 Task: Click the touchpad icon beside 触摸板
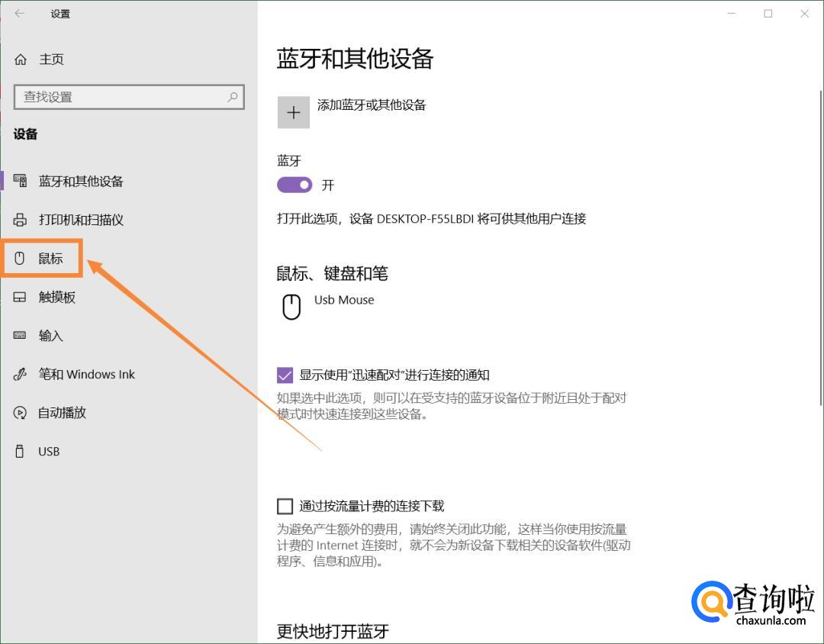20,298
